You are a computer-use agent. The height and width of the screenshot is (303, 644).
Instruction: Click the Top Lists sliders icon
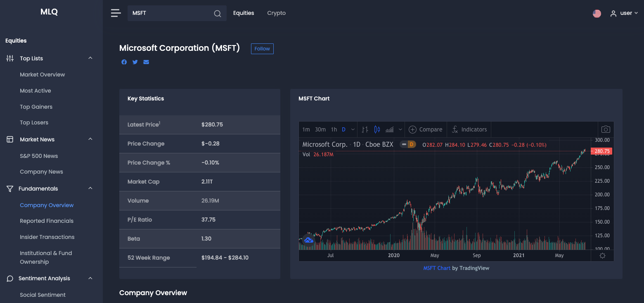10,58
